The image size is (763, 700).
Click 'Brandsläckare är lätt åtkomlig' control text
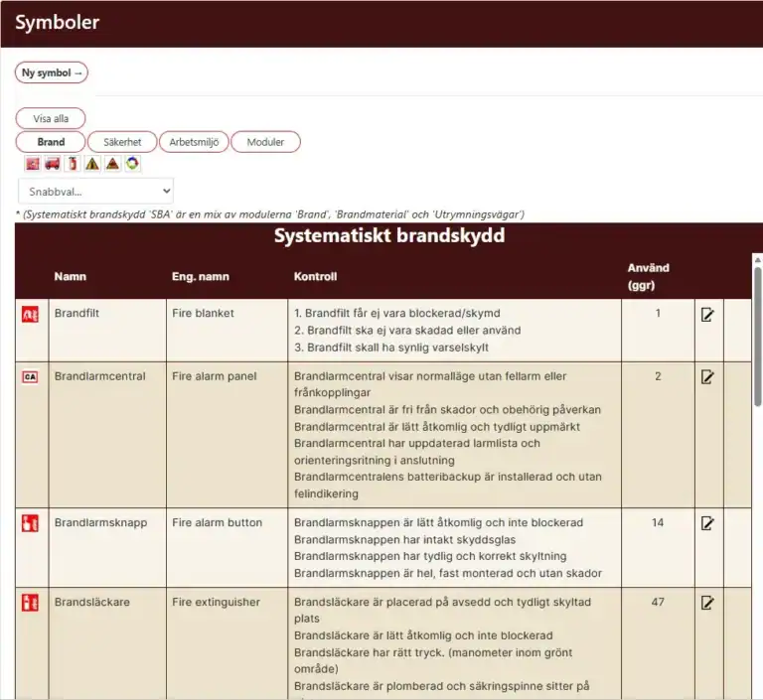pos(423,635)
